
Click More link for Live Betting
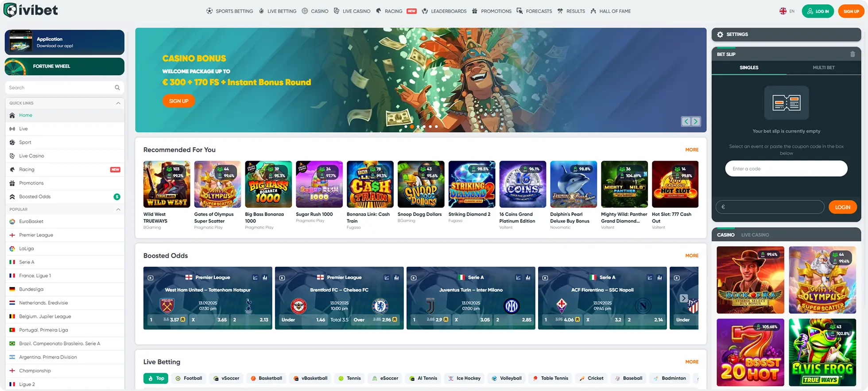(x=692, y=362)
